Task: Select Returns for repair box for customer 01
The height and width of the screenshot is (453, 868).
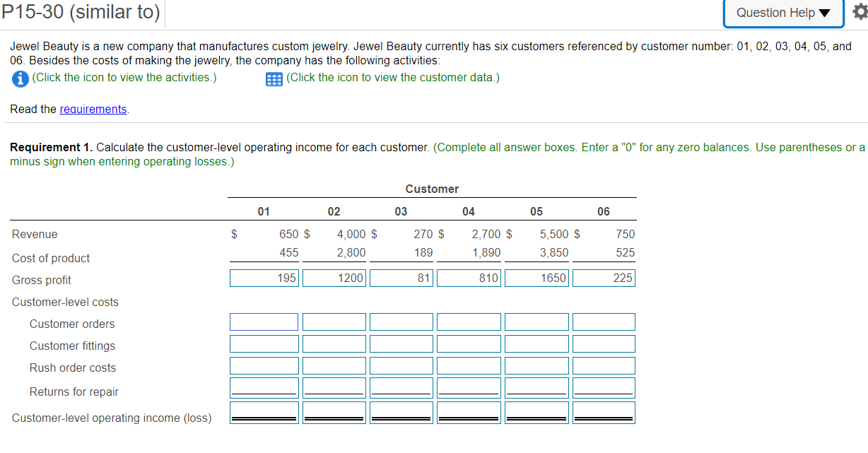Action: coord(264,387)
